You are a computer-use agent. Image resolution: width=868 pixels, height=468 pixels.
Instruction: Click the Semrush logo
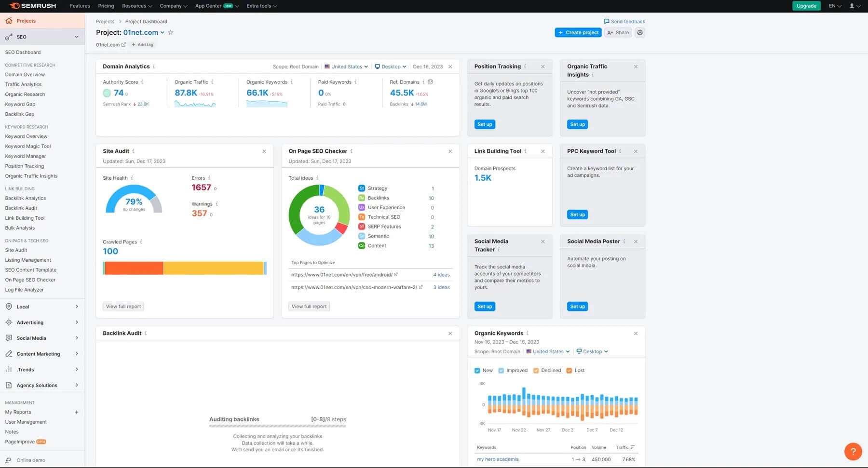tap(33, 6)
